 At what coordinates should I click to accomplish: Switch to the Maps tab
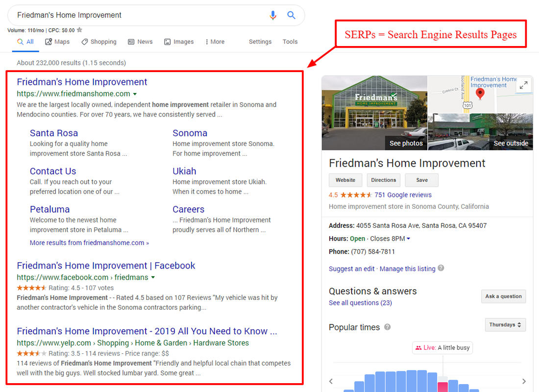click(57, 42)
